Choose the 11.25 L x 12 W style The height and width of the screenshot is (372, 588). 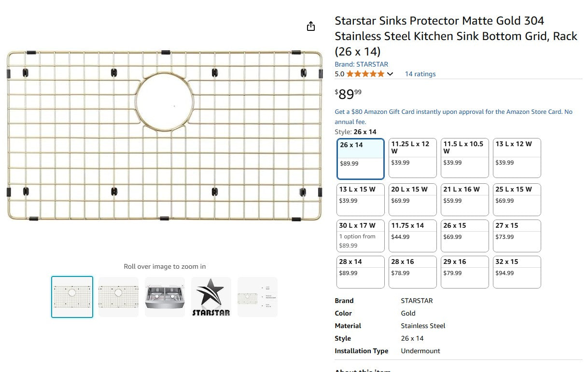pyautogui.click(x=412, y=158)
